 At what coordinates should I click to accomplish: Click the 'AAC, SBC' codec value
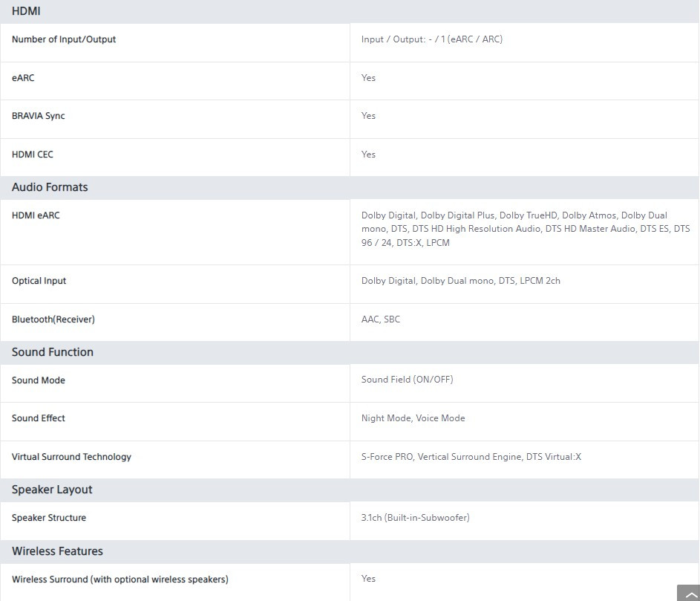coord(381,319)
